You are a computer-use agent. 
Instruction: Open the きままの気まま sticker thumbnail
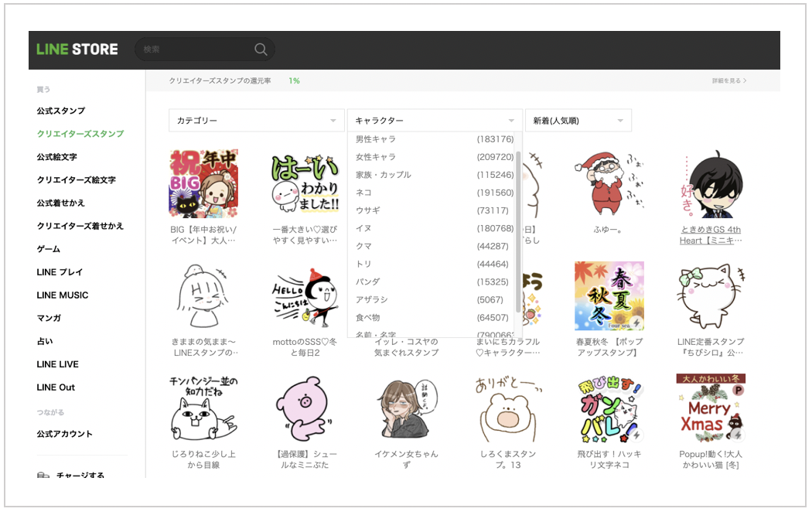[203, 296]
